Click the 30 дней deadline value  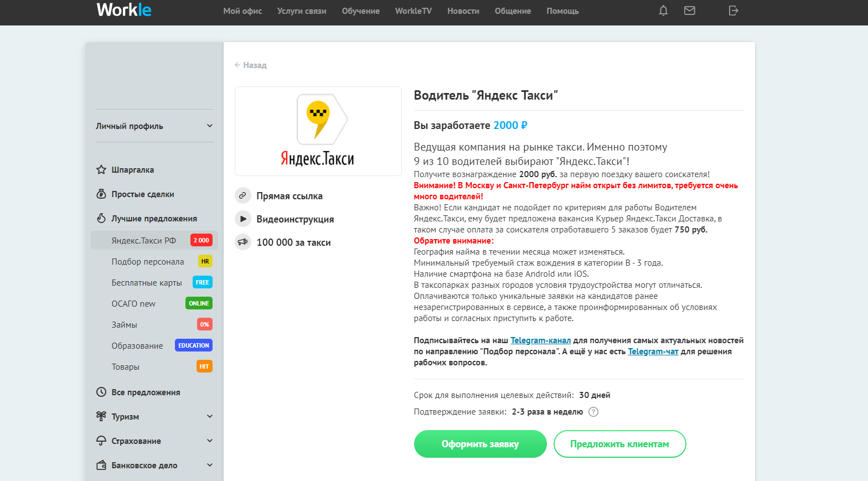click(x=595, y=395)
